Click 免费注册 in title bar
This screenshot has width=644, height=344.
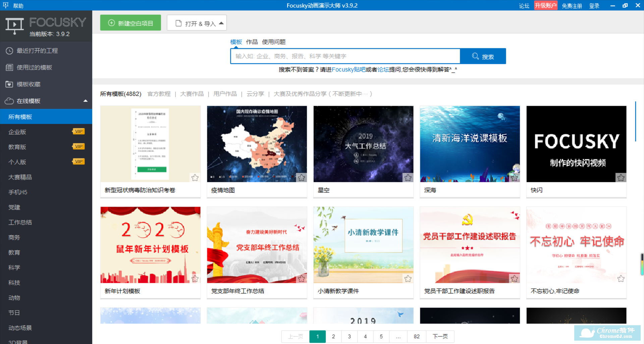[572, 6]
